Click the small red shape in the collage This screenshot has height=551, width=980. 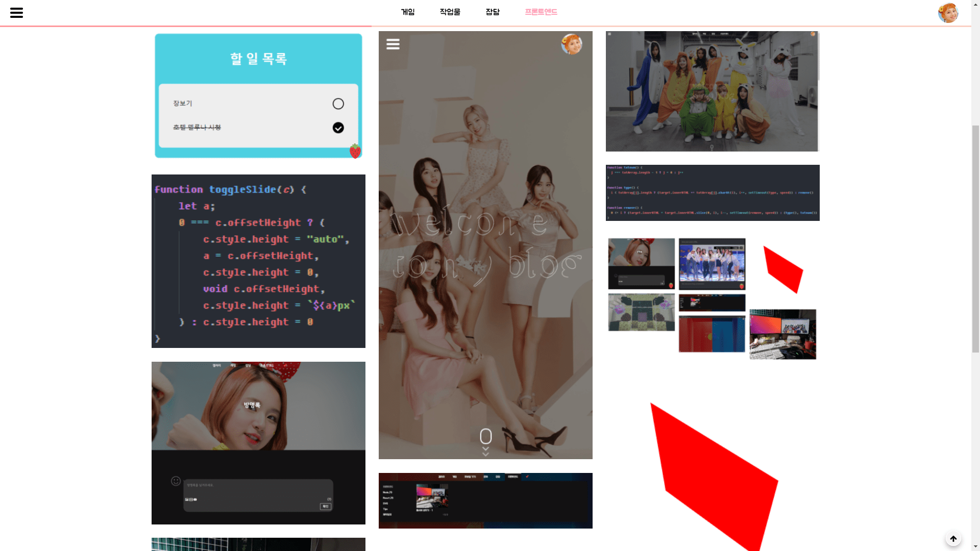(783, 269)
